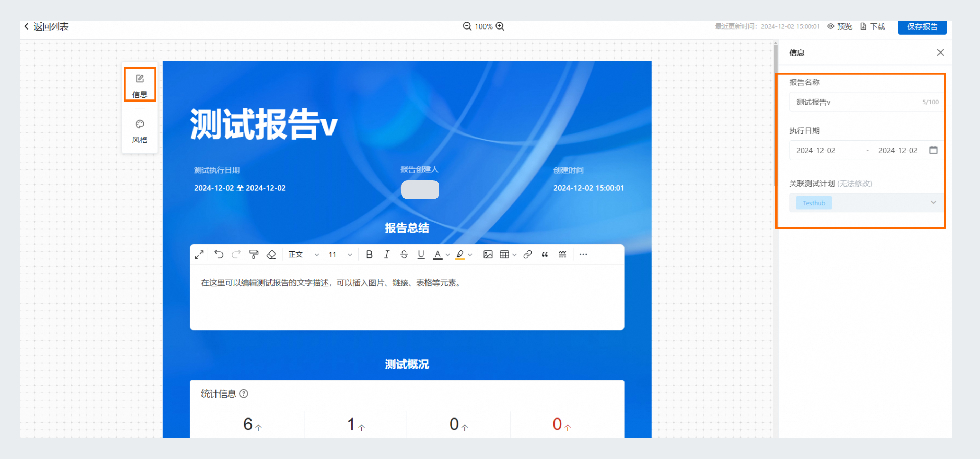
Task: Open the font size 11 dropdown
Action: coord(340,255)
